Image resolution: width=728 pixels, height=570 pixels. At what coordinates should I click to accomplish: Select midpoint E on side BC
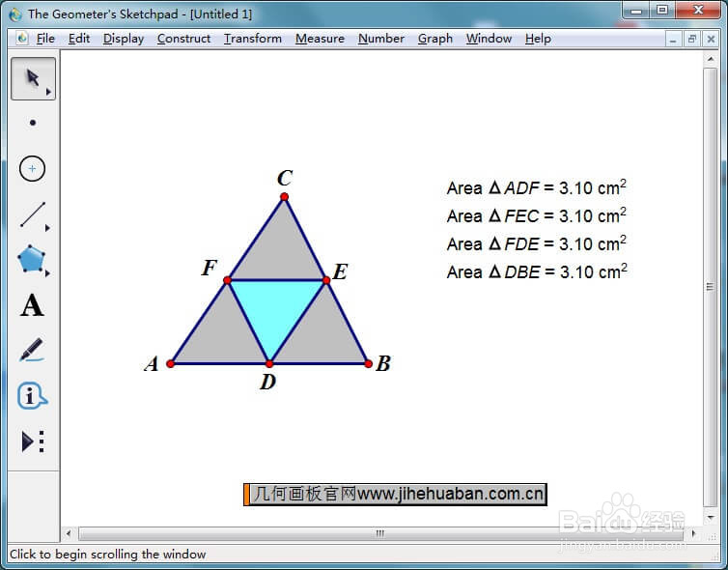pos(326,280)
